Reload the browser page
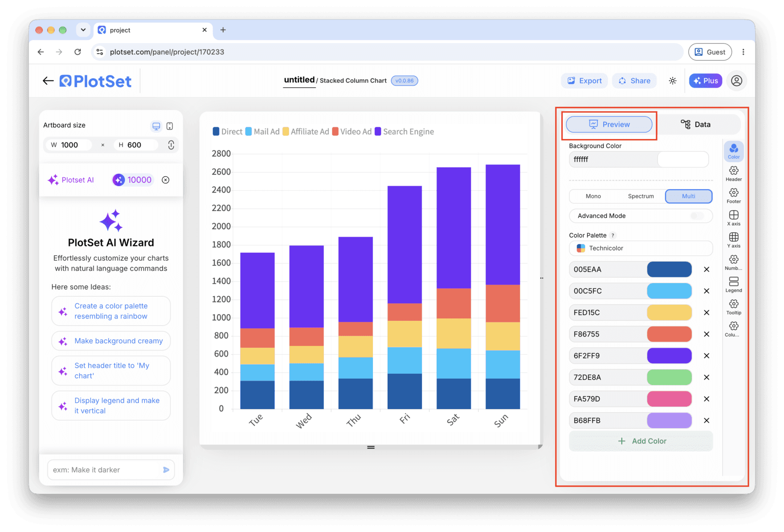The width and height of the screenshot is (784, 532). click(x=77, y=52)
